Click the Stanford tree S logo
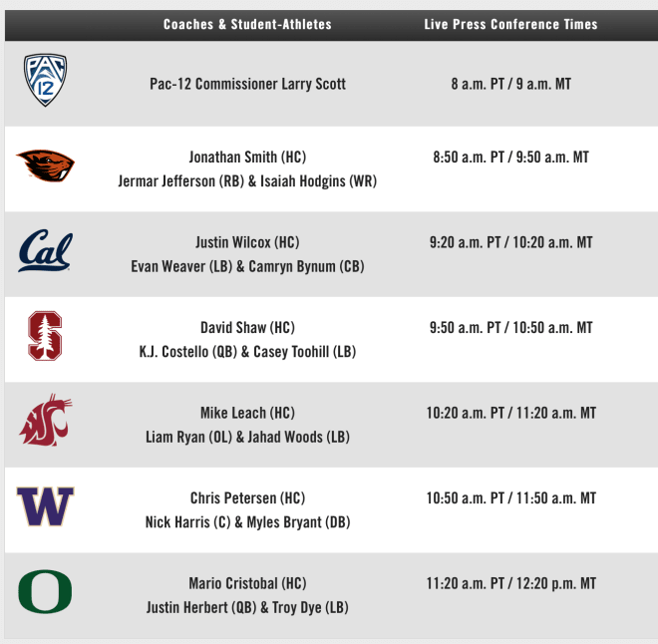The height and width of the screenshot is (644, 658). tap(45, 336)
